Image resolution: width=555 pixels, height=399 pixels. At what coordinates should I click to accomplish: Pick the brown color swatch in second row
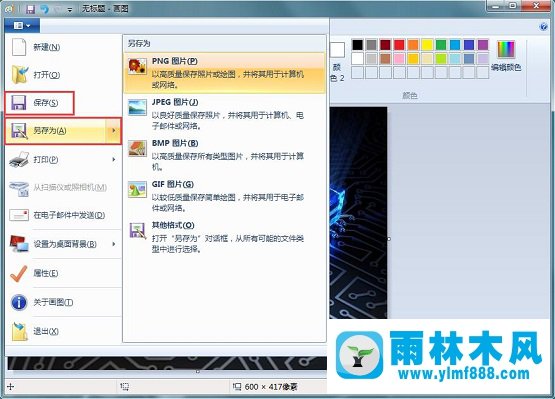pos(385,58)
